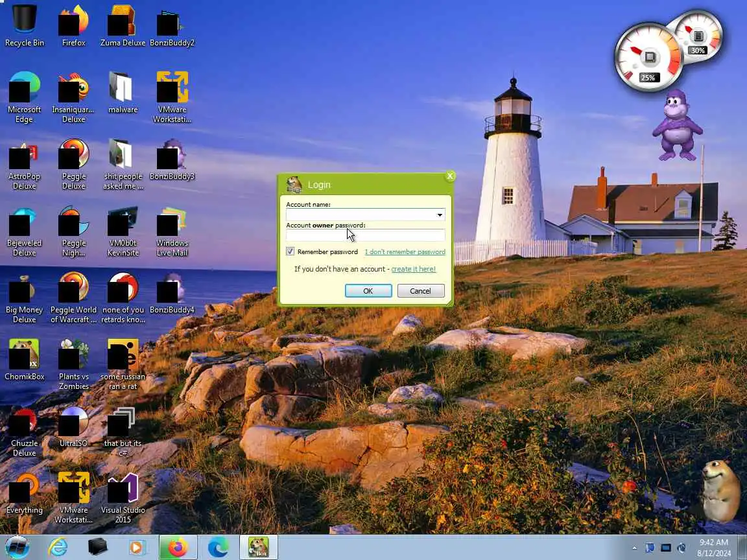
Task: Open Windows Media Player from the taskbar
Action: (137, 547)
